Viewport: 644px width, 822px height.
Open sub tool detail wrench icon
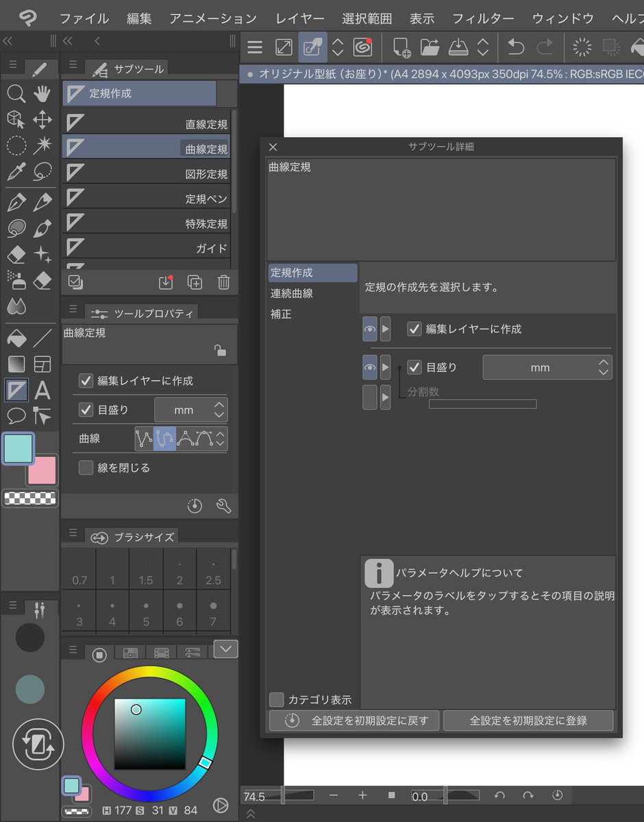223,506
